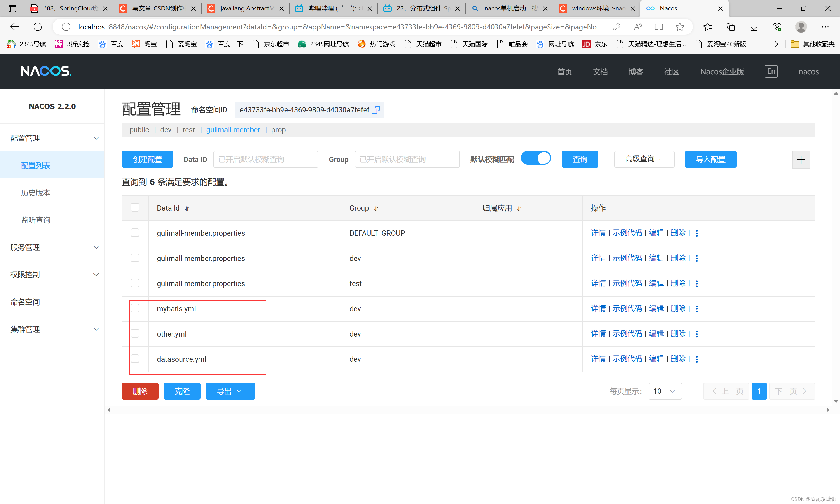
Task: Check gulimall-member.properties test row checkbox
Action: [135, 283]
